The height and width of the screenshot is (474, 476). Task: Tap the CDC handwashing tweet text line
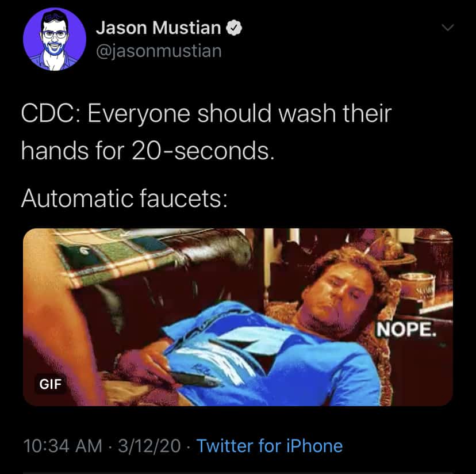(x=206, y=114)
